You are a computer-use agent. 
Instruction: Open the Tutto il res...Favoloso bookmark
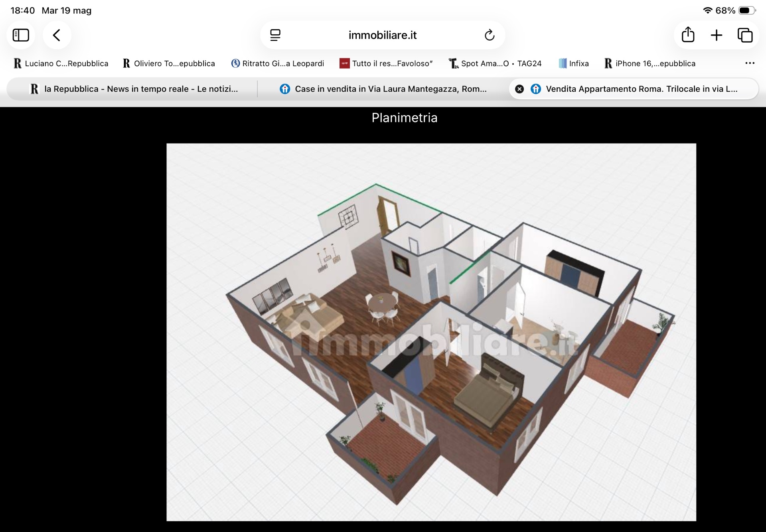click(386, 63)
